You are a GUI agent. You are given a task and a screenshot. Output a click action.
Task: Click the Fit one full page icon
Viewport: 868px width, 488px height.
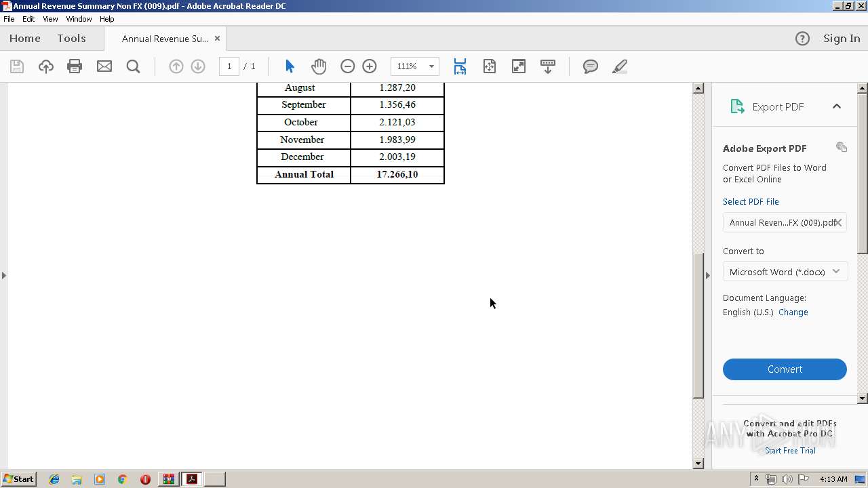pos(490,66)
